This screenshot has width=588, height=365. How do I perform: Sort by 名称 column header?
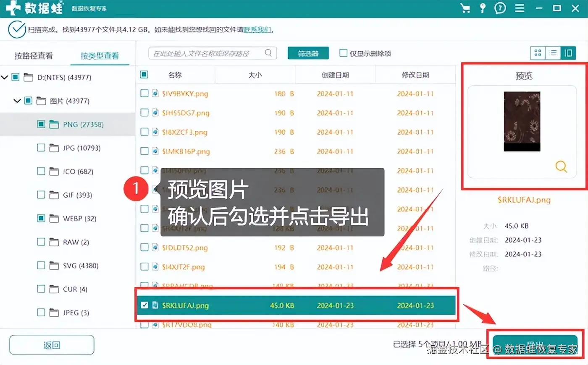175,75
